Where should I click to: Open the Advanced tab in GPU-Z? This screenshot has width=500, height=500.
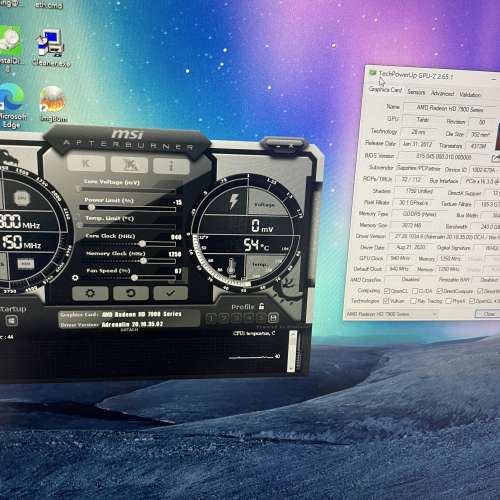tap(442, 93)
